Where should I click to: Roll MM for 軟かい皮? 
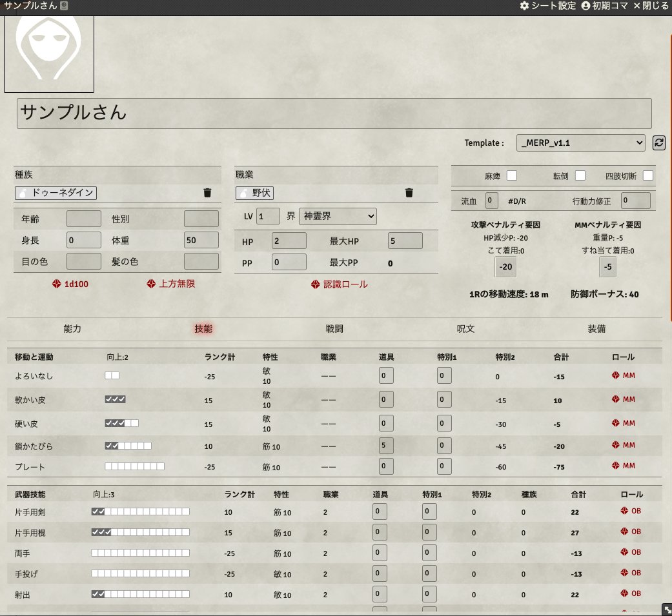coord(623,399)
